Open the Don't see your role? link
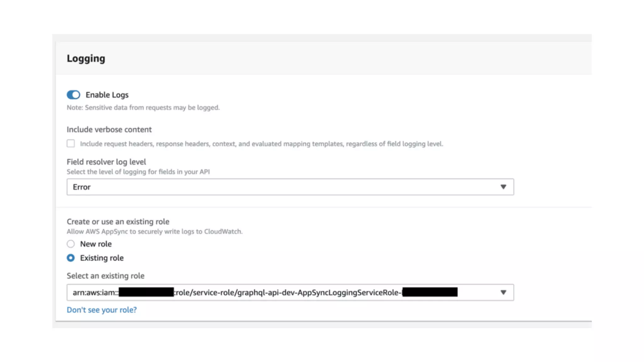 (102, 310)
